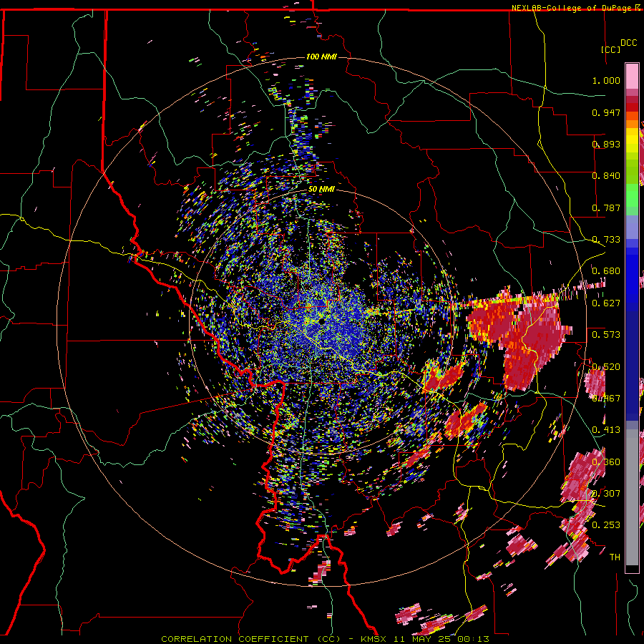Click the 0.947 color scale value
The height and width of the screenshot is (644, 644).
pos(606,112)
